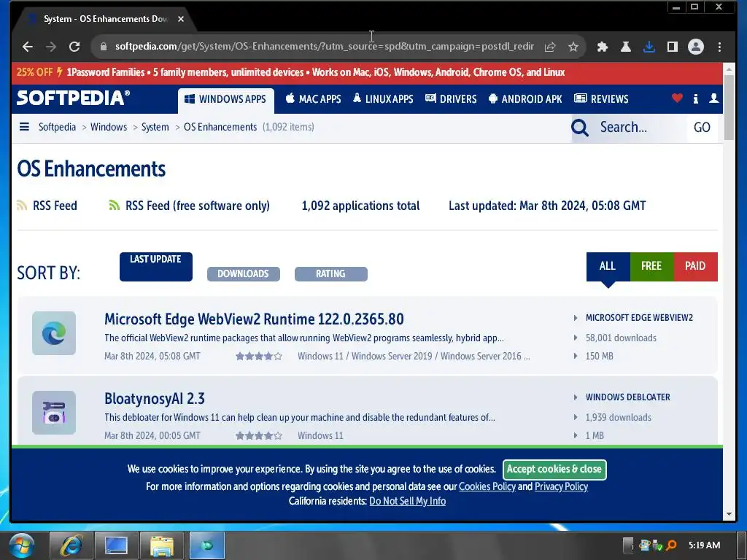Bookmark this page with the star icon
Viewport: 747px width, 560px height.
tap(573, 46)
